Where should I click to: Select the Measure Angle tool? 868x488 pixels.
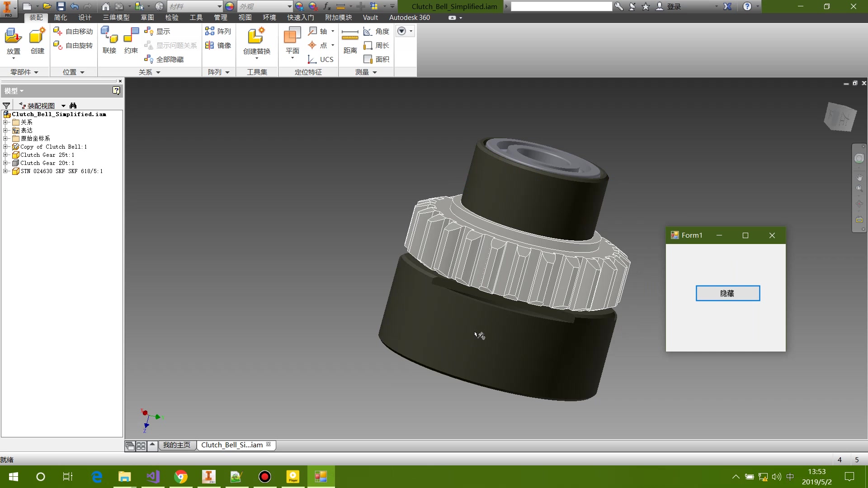click(377, 31)
